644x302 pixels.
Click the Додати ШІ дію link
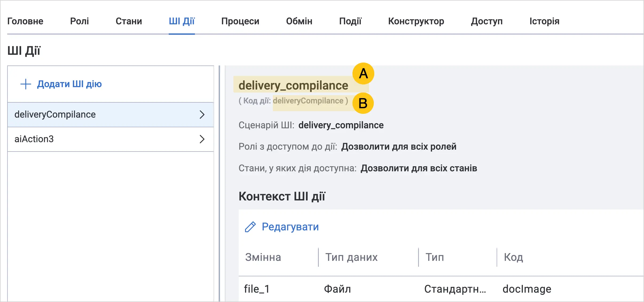pyautogui.click(x=69, y=84)
